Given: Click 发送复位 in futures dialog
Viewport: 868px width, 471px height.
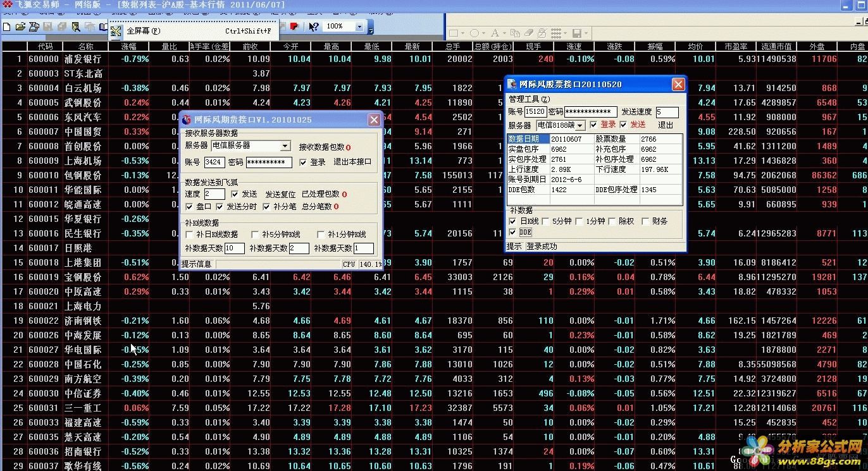Looking at the screenshot, I should click(x=280, y=194).
